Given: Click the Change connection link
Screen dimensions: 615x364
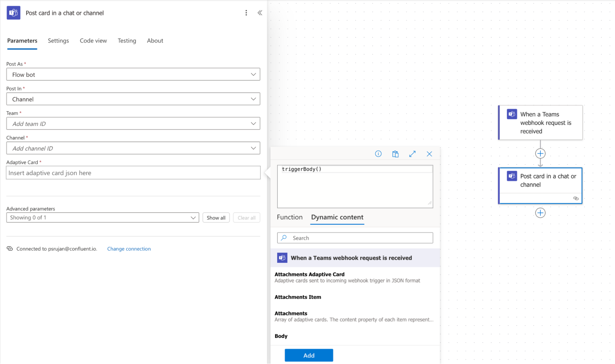Looking at the screenshot, I should click(129, 249).
